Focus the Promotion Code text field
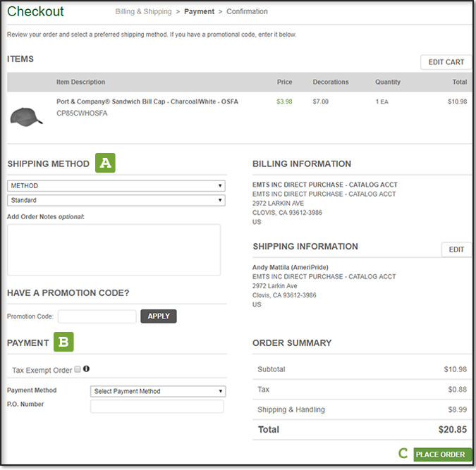 pos(97,316)
